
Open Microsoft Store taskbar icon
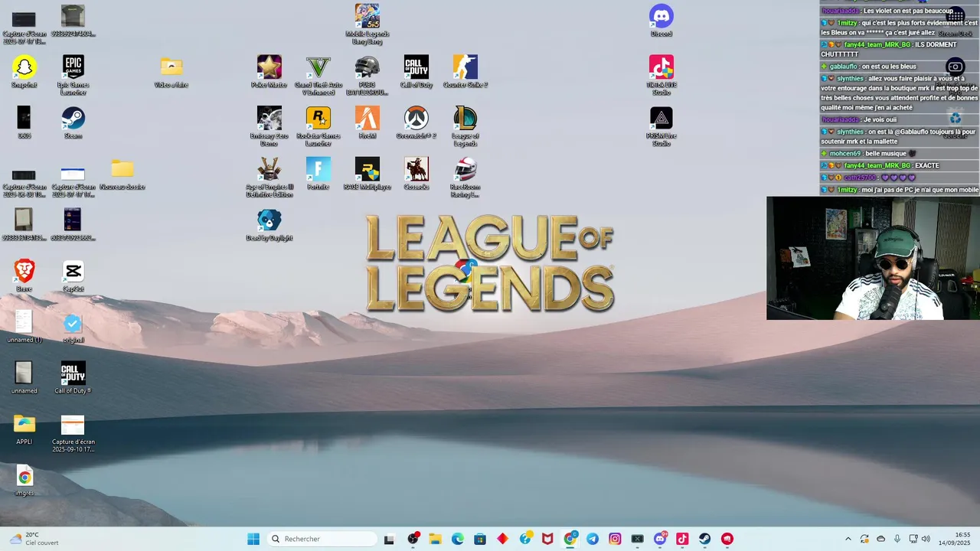[x=480, y=539]
